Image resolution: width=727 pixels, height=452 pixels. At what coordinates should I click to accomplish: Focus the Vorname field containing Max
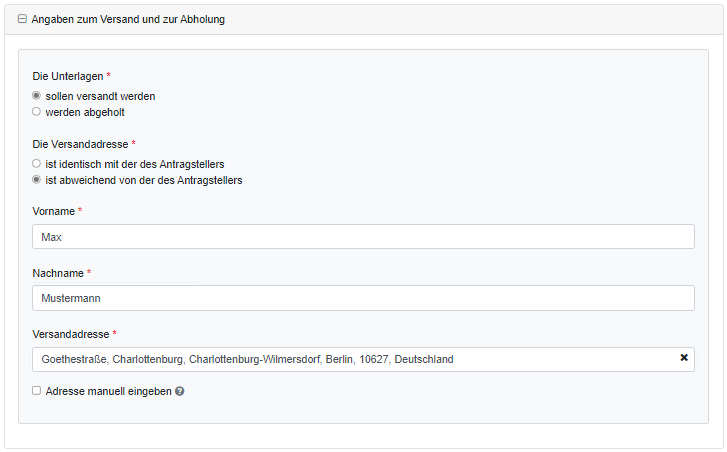pyautogui.click(x=363, y=237)
